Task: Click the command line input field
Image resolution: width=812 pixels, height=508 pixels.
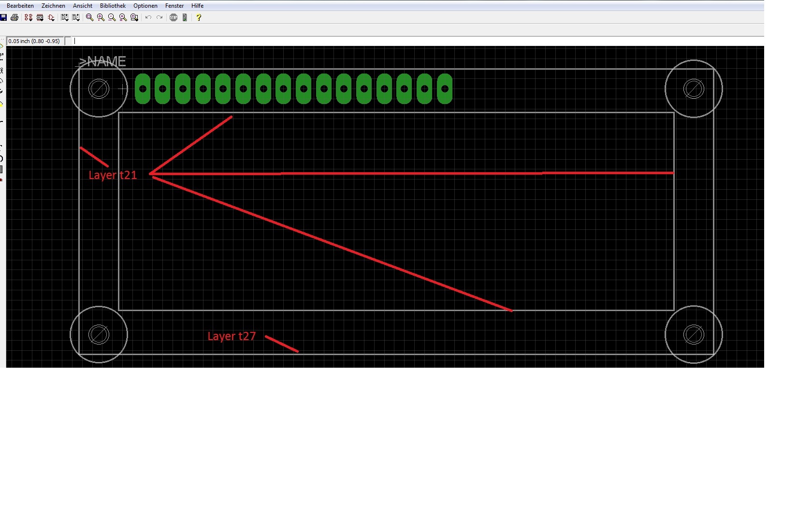Action: [x=418, y=41]
